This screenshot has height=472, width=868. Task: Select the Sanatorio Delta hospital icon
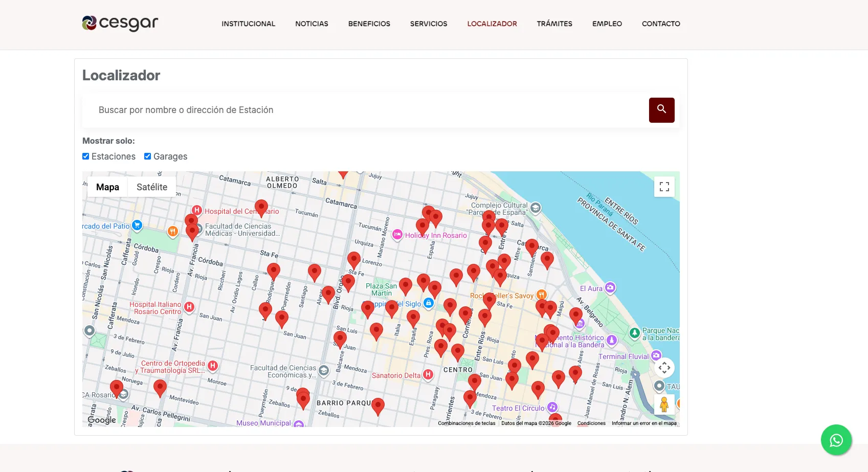click(x=428, y=375)
